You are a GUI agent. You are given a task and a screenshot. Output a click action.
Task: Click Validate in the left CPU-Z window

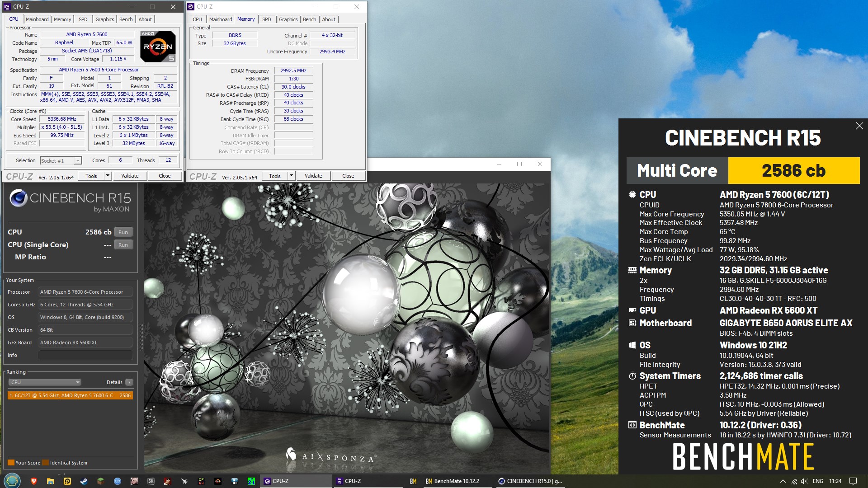(x=130, y=176)
